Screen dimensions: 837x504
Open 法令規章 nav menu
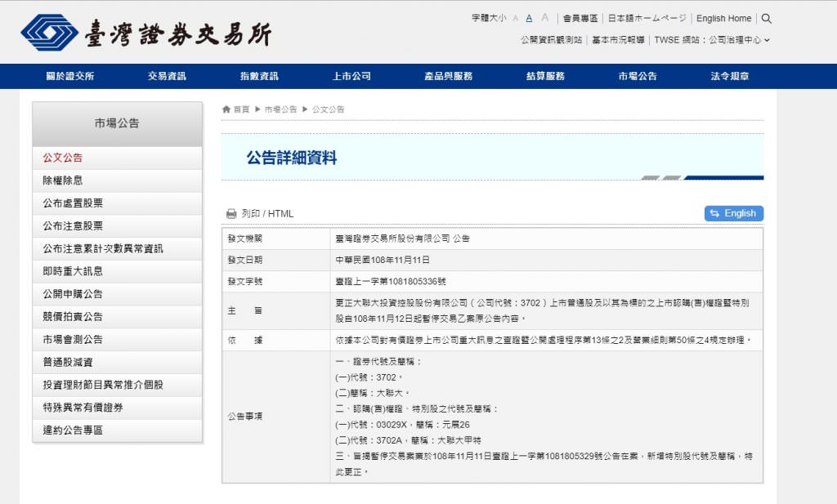pyautogui.click(x=730, y=76)
